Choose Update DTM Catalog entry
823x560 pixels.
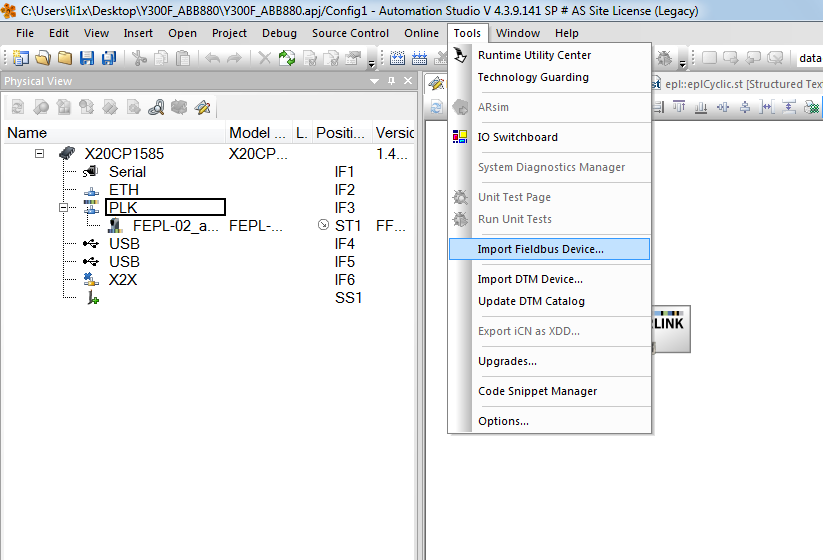549,301
